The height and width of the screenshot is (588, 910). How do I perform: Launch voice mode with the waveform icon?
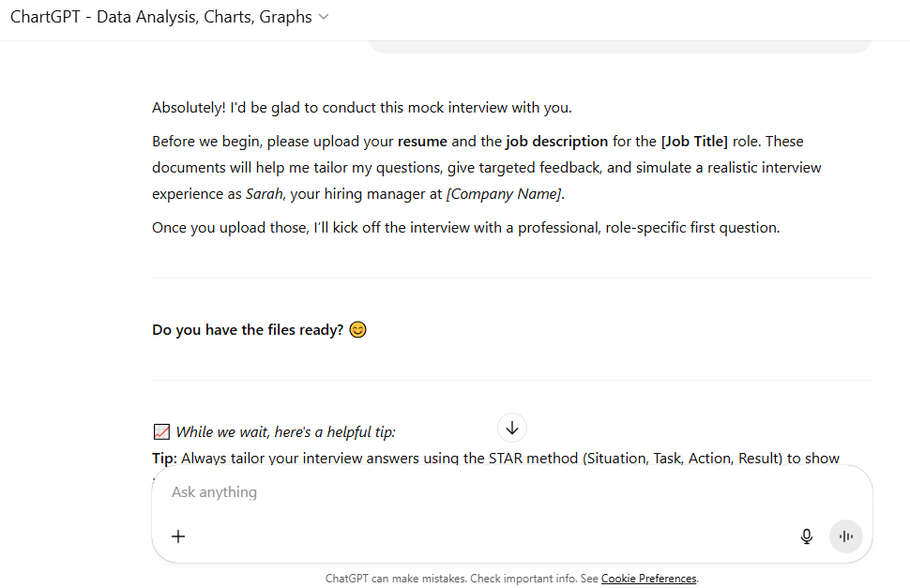(845, 536)
